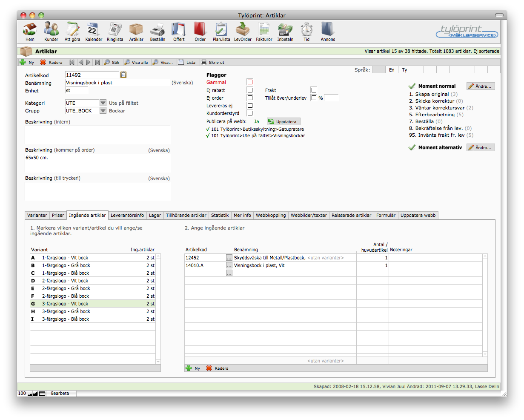Check the Levereras ej checkbox
The height and width of the screenshot is (420, 524).
(x=250, y=106)
